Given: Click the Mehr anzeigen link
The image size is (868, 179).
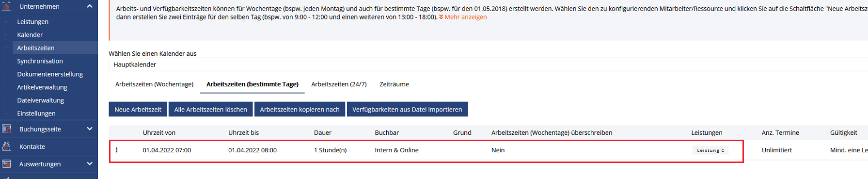Looking at the screenshot, I should 466,17.
